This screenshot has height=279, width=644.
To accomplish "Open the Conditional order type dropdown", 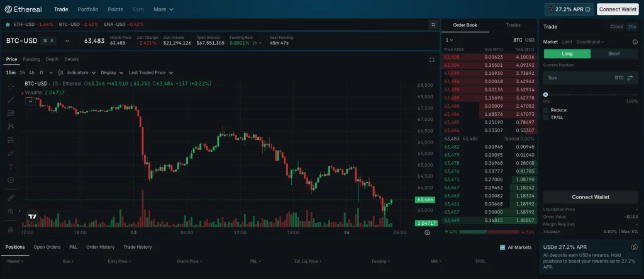I will [590, 42].
